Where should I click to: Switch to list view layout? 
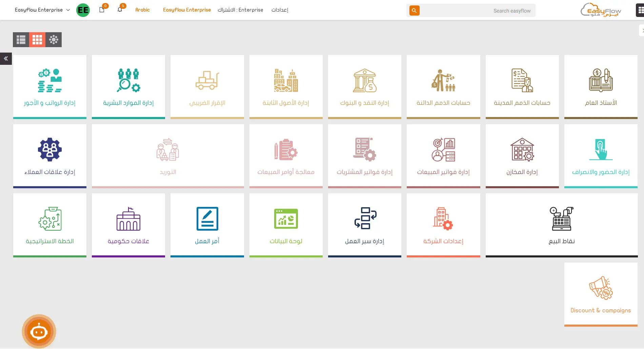21,40
